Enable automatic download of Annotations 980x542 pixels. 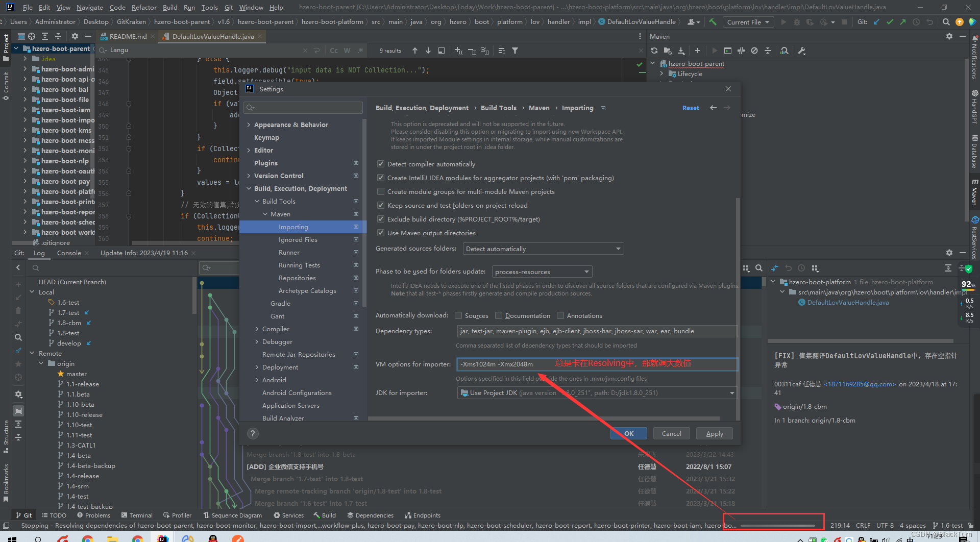(560, 315)
